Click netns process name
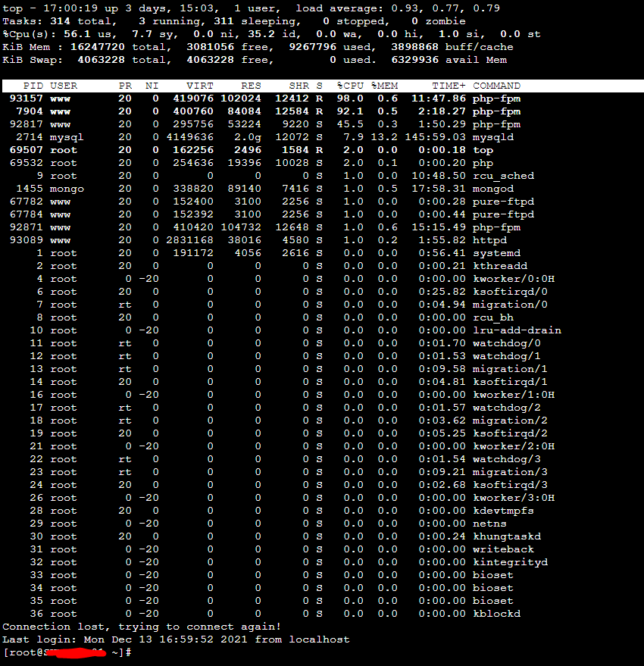Image resolution: width=644 pixels, height=666 pixels. (x=489, y=524)
